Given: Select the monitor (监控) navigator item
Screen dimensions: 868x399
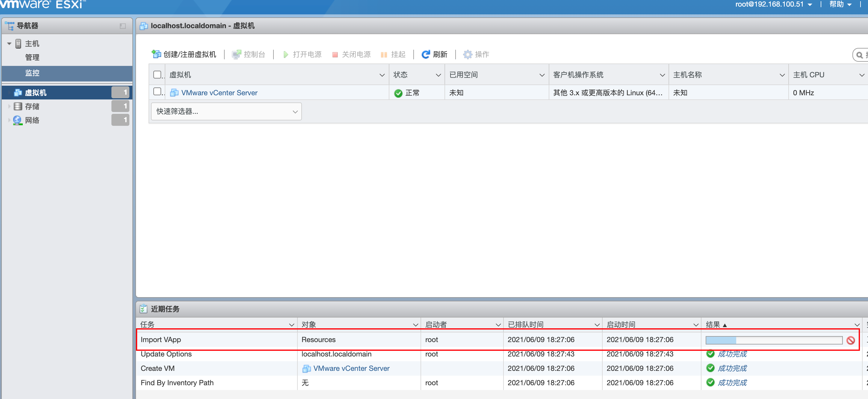Looking at the screenshot, I should pyautogui.click(x=32, y=73).
